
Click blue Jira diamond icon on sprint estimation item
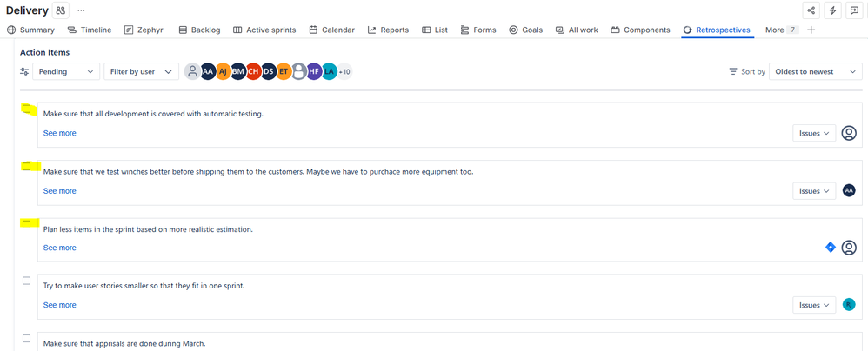831,248
